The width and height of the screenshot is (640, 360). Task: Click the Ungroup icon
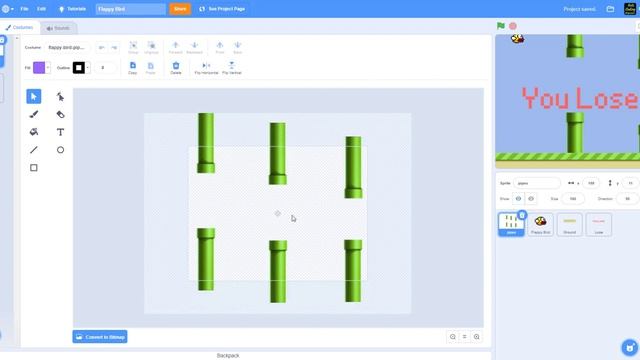[151, 47]
